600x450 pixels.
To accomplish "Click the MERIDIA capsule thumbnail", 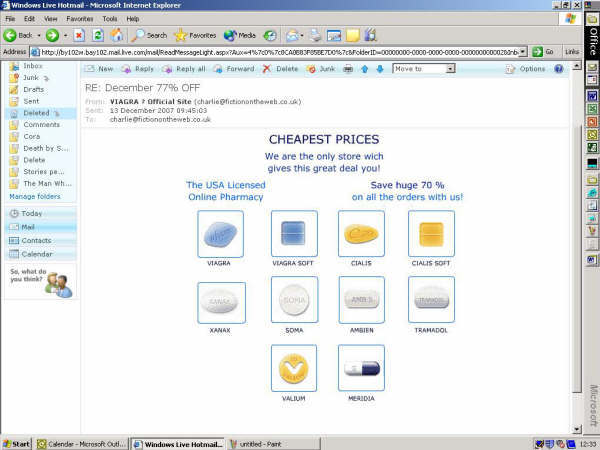I will [361, 368].
